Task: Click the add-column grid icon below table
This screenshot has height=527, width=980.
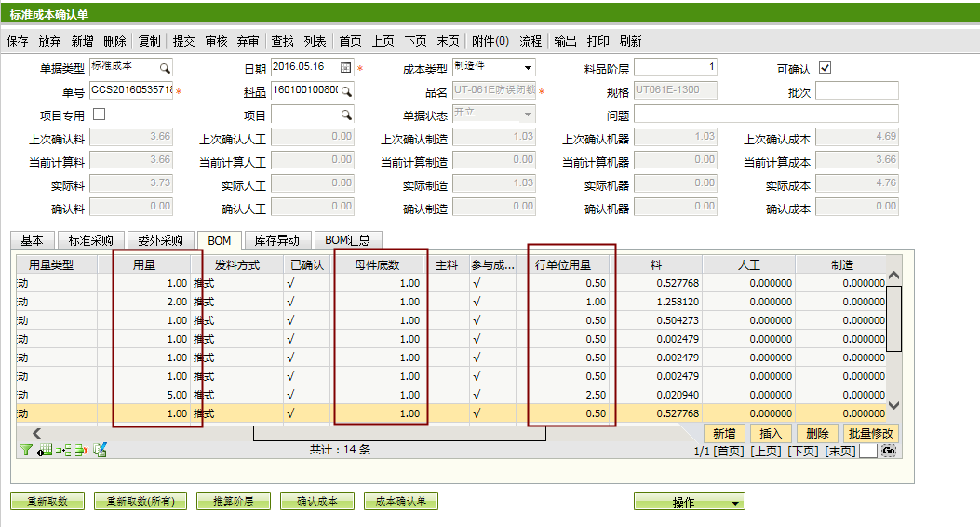Action: (45, 450)
